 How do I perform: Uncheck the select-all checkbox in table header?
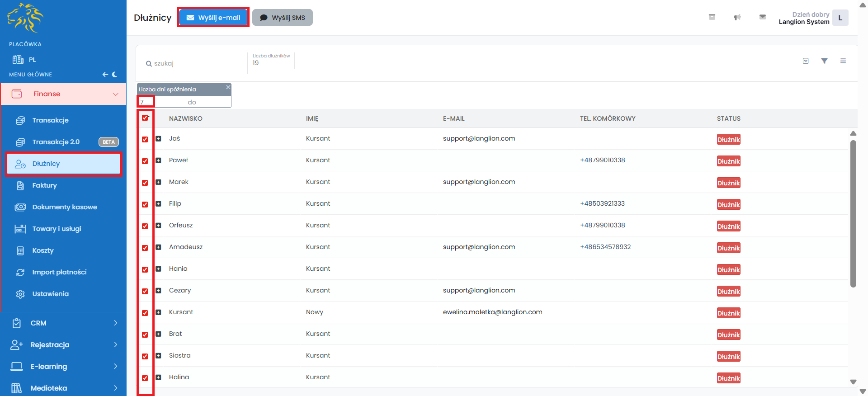pos(145,118)
